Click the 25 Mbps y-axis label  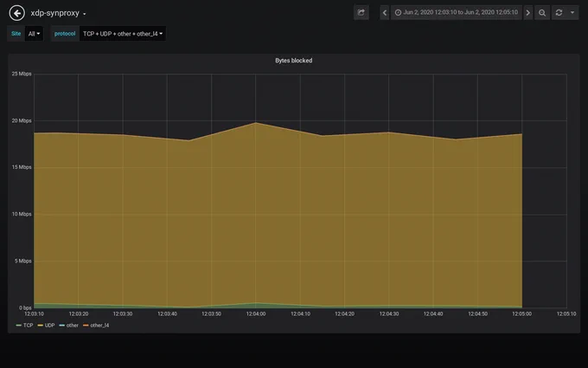(x=22, y=74)
